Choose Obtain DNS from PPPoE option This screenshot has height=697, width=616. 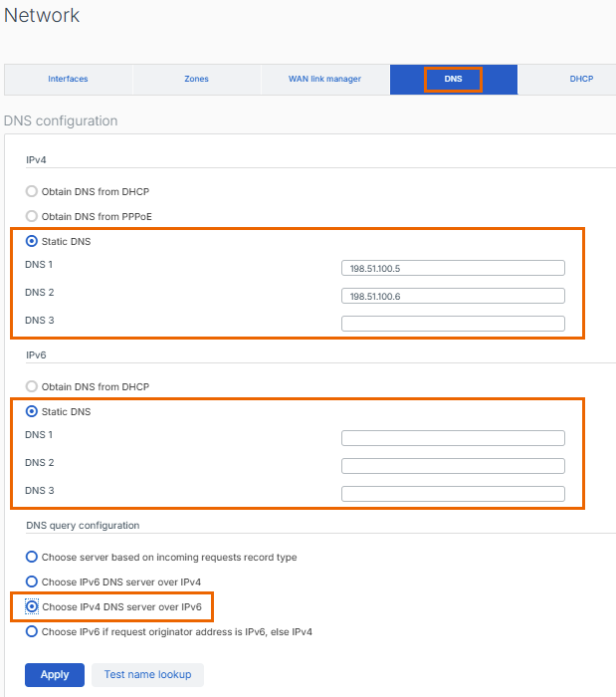[x=32, y=216]
